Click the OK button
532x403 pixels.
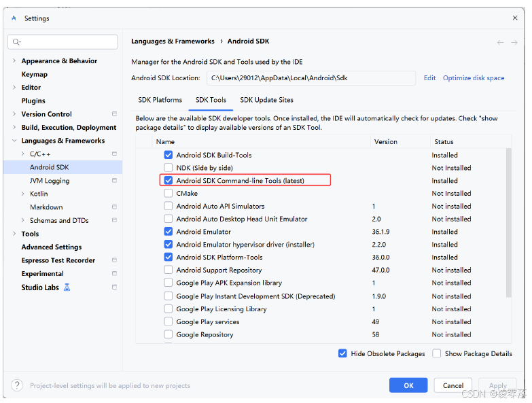tap(408, 385)
